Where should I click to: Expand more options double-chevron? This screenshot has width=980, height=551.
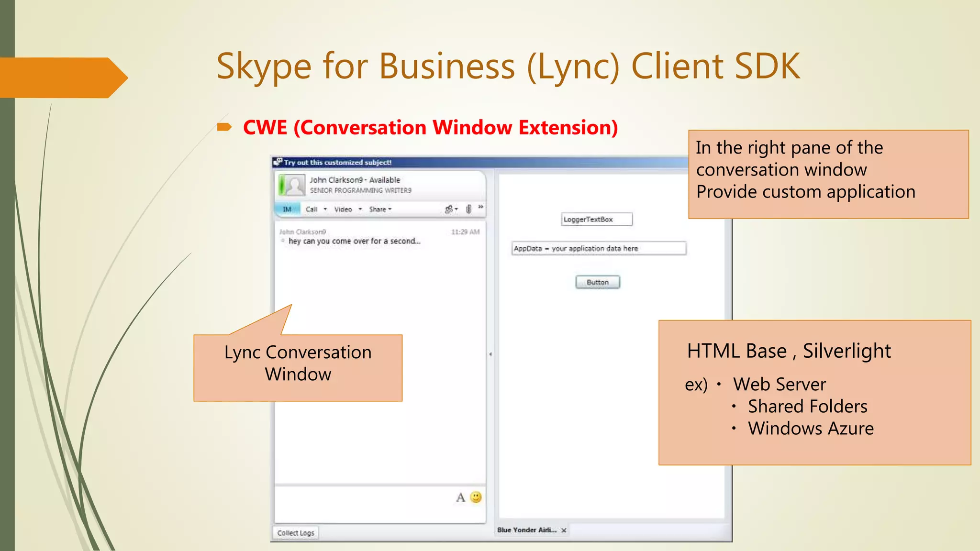(480, 207)
